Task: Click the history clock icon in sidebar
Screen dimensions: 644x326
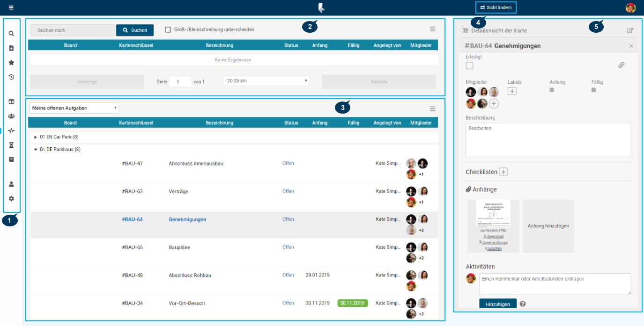Action: coord(11,77)
